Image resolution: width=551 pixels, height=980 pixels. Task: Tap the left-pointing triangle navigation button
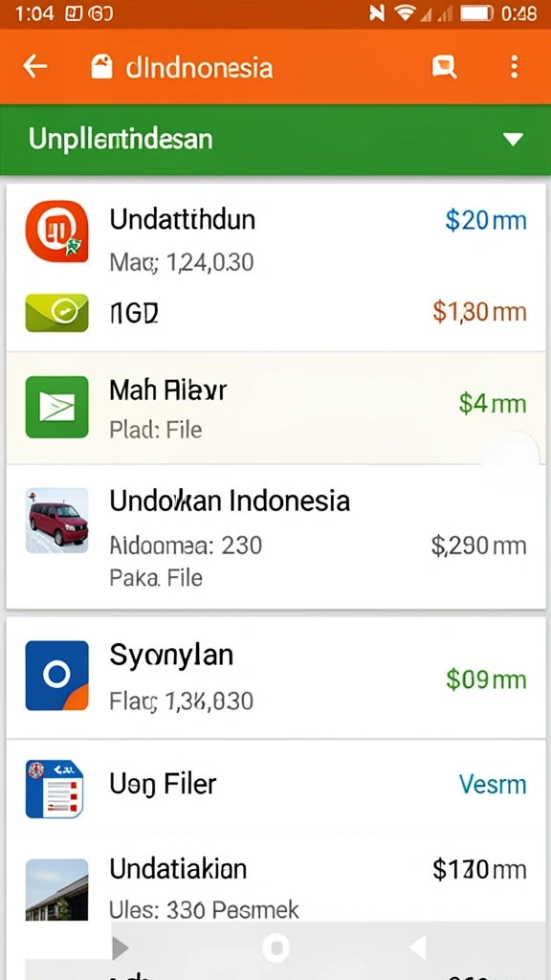click(417, 948)
